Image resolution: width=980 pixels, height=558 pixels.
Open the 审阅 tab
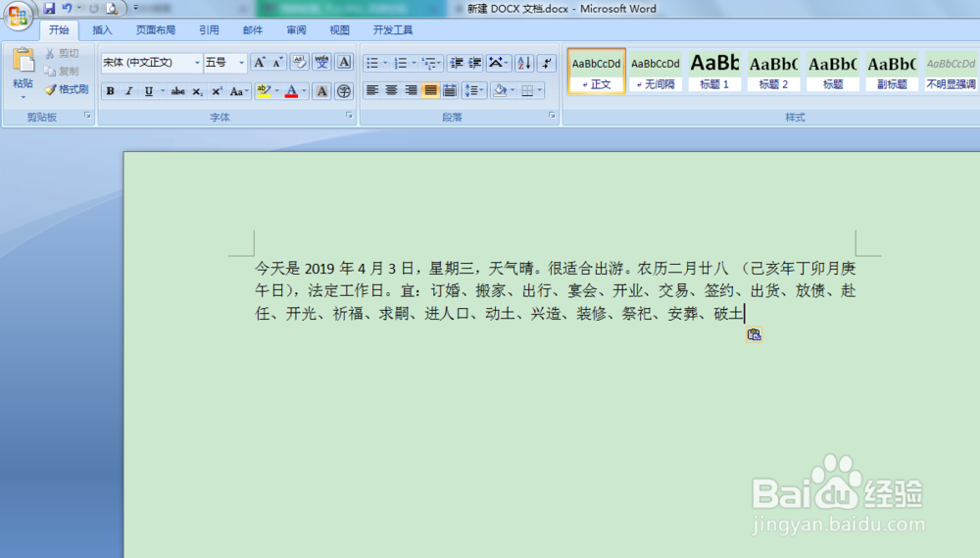[296, 30]
